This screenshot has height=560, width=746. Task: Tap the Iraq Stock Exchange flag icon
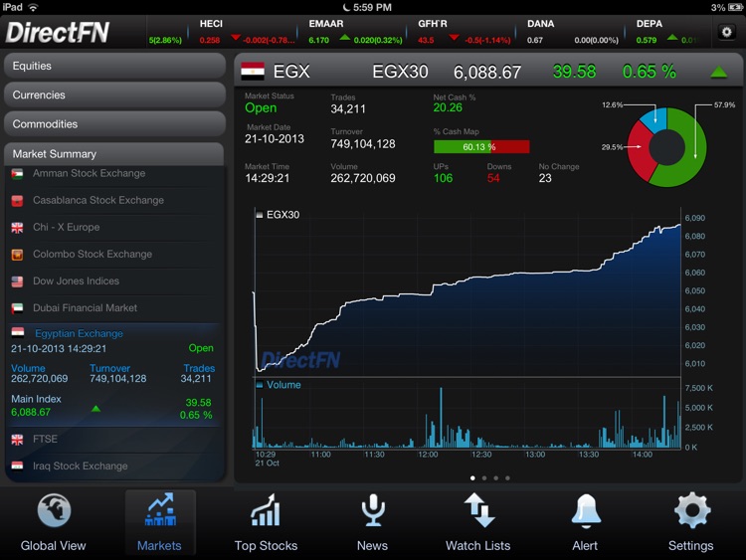17,466
